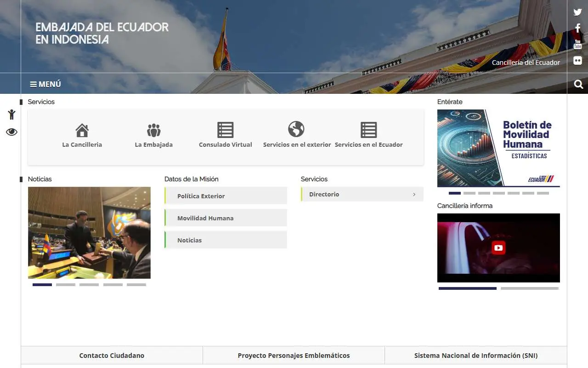Image resolution: width=588 pixels, height=368 pixels.
Task: Open Servicios en el Ecuador list icon
Action: [369, 130]
